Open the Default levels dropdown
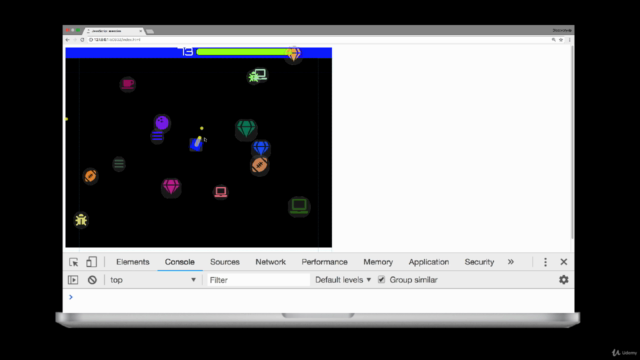The height and width of the screenshot is (360, 640). [343, 280]
